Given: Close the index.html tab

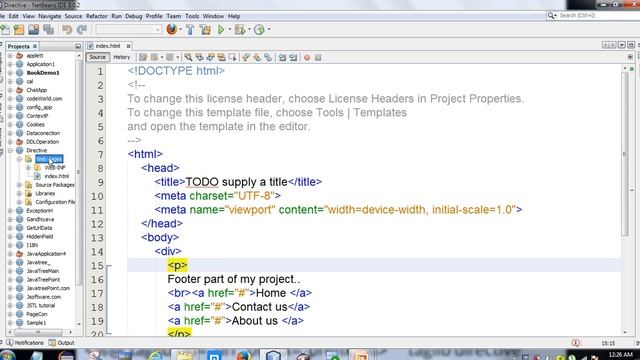Looking at the screenshot, I should (128, 46).
